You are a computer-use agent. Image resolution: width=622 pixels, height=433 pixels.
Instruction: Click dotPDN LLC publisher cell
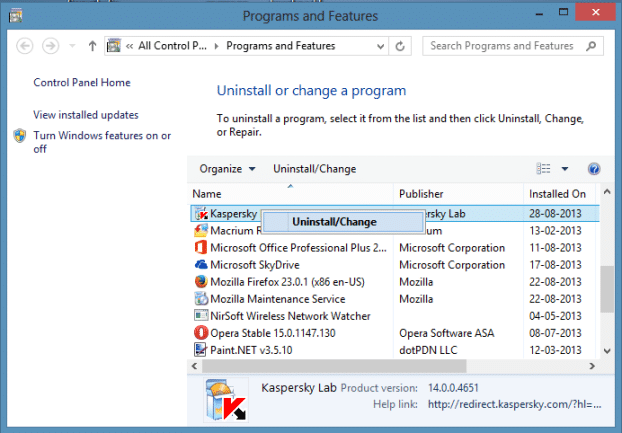428,350
